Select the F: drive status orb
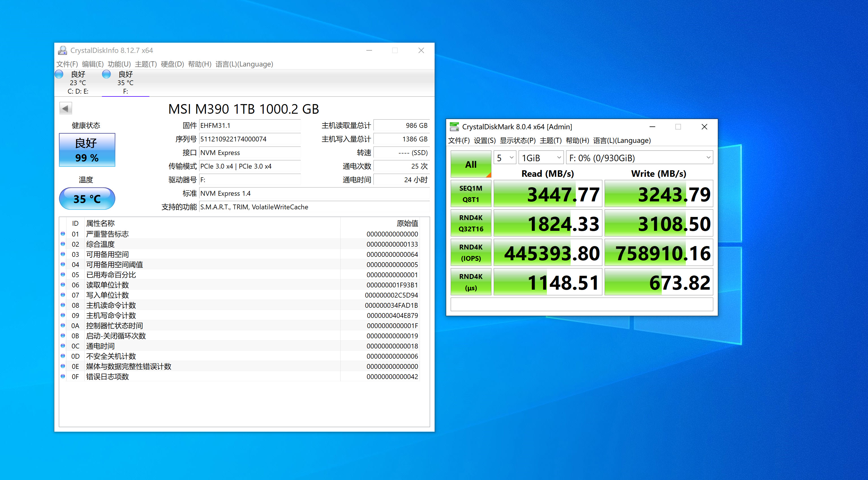 pyautogui.click(x=106, y=74)
